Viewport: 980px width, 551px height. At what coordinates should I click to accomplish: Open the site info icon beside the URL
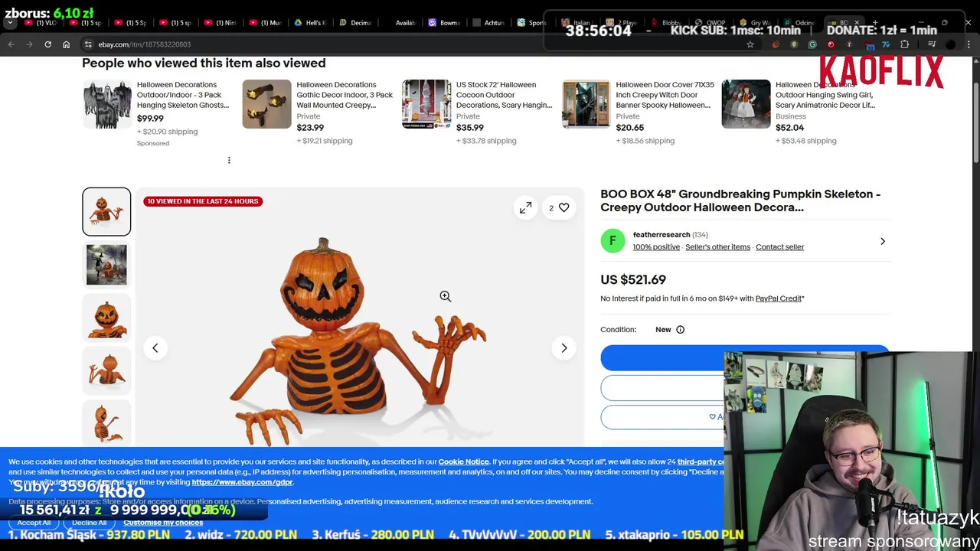(x=88, y=44)
